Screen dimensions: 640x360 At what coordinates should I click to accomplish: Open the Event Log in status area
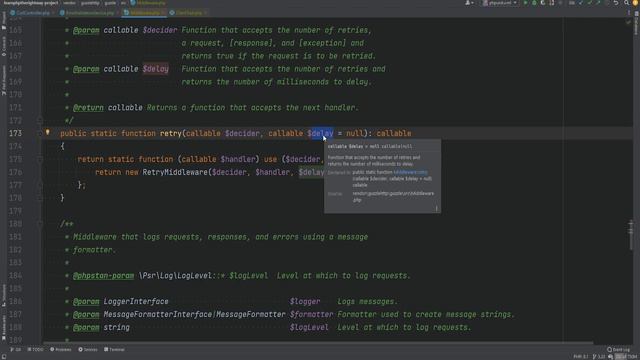click(x=618, y=349)
